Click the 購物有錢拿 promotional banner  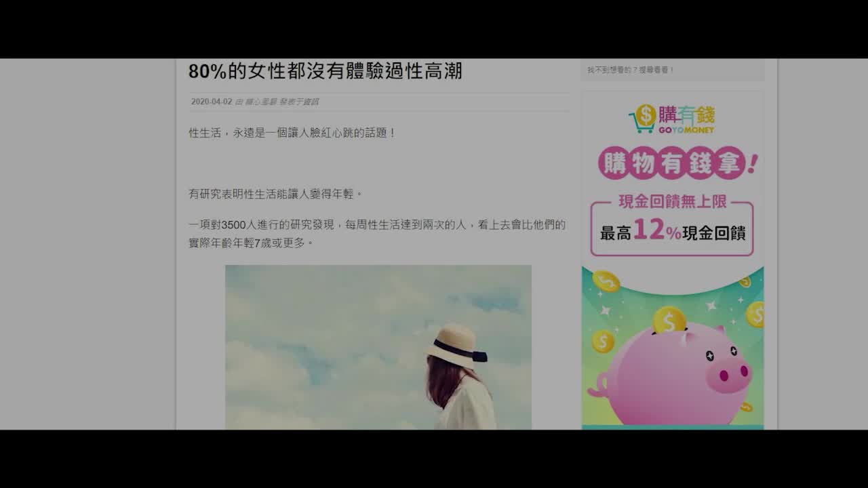674,163
